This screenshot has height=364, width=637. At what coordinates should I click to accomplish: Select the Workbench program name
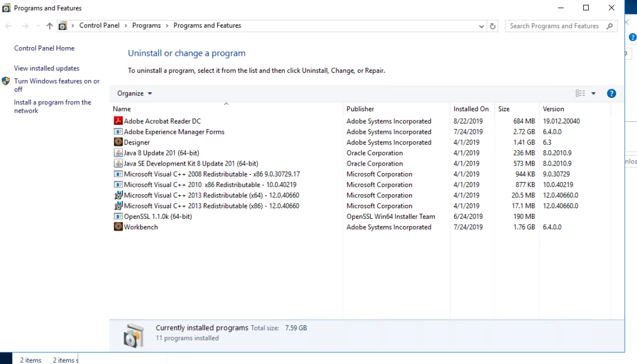pyautogui.click(x=141, y=227)
